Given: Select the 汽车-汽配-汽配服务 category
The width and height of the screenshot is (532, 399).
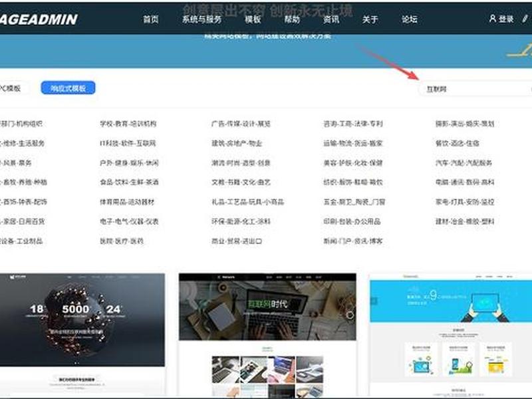Looking at the screenshot, I should pos(464,163).
